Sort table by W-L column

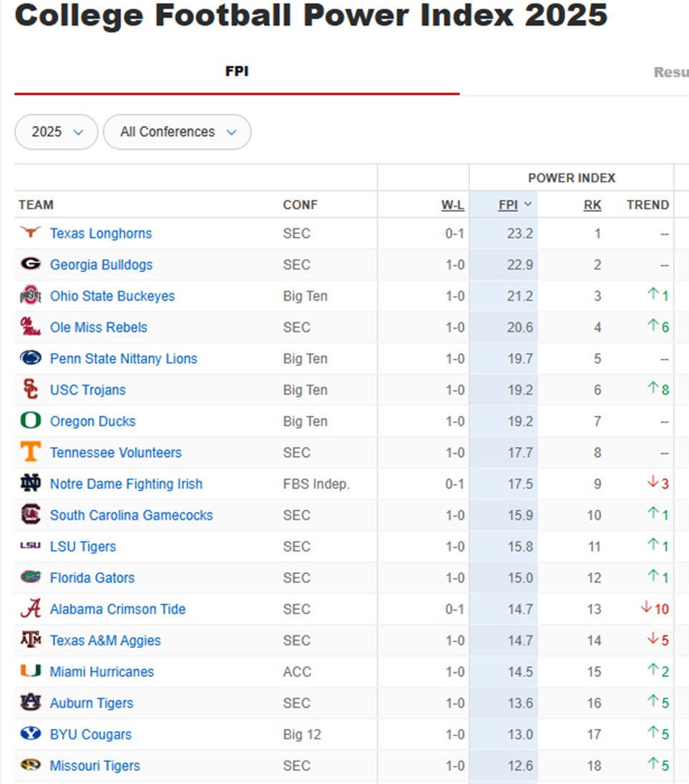(452, 205)
